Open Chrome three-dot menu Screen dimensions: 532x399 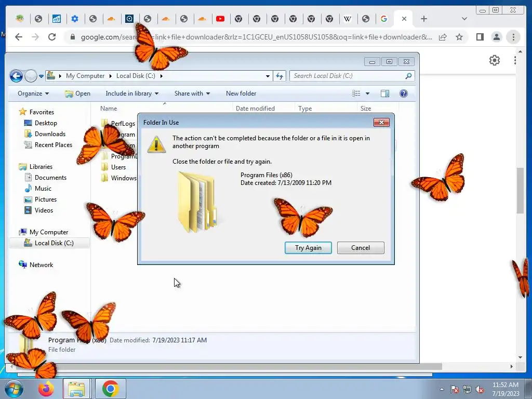(x=513, y=37)
